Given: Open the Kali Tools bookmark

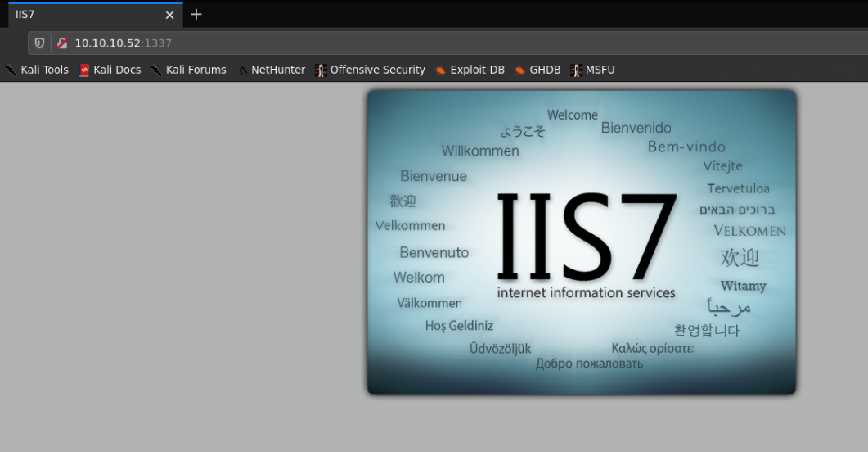Looking at the screenshot, I should [37, 70].
